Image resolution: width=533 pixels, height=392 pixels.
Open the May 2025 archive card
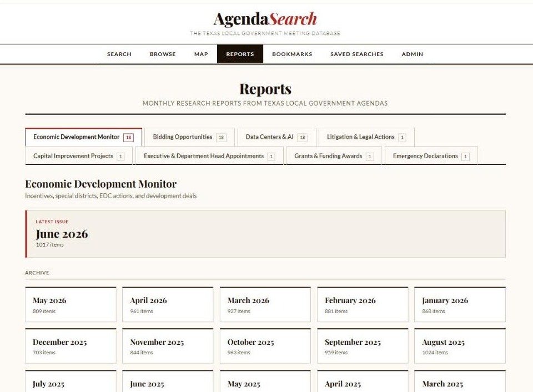coord(265,381)
